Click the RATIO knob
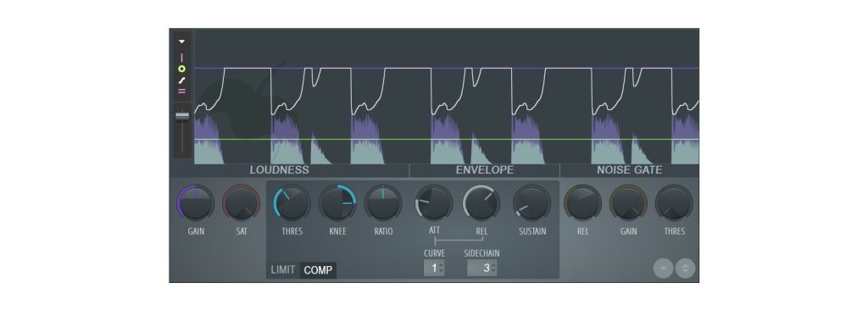Image resolution: width=868 pixels, height=310 pixels. pyautogui.click(x=383, y=203)
